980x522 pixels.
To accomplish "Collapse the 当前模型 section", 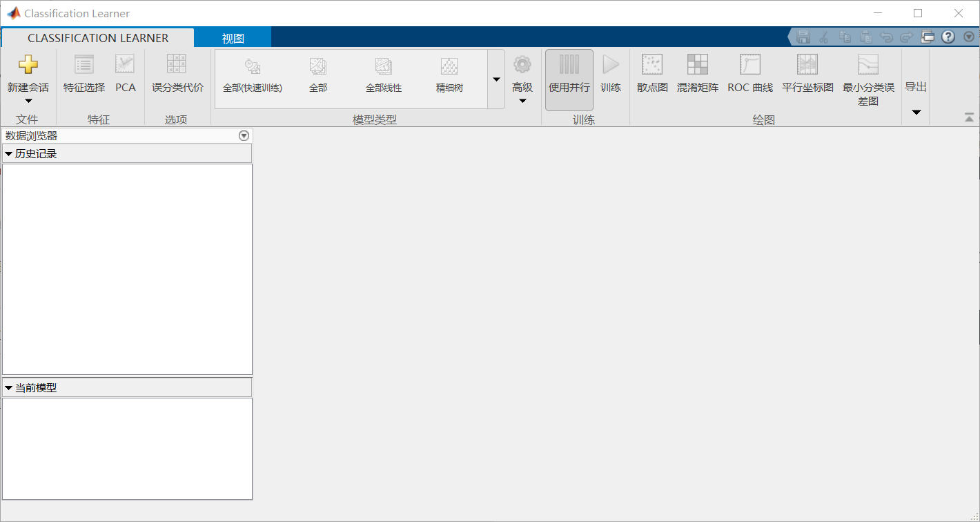I will tap(9, 387).
